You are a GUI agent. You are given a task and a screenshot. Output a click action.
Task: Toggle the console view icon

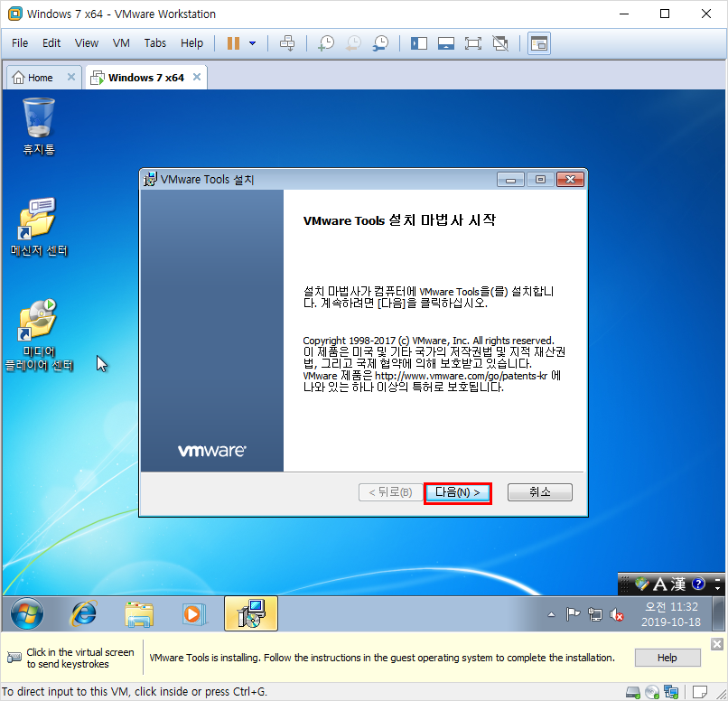539,43
